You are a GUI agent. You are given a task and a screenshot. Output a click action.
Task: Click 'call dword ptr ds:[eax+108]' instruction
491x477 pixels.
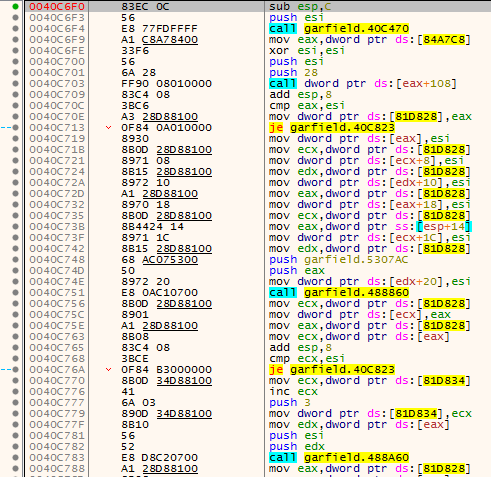point(363,84)
